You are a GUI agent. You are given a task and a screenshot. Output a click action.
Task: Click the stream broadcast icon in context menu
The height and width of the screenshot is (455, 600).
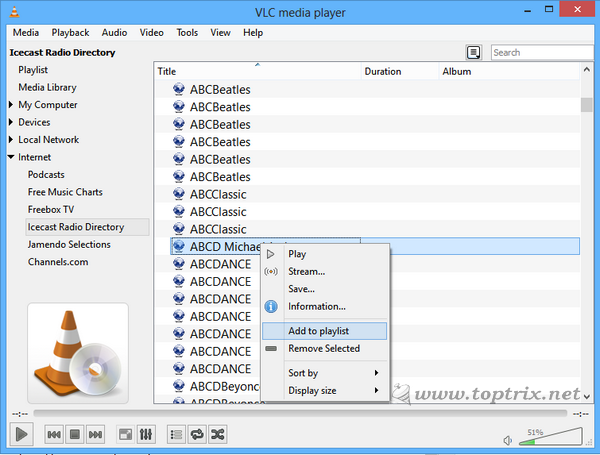click(271, 271)
